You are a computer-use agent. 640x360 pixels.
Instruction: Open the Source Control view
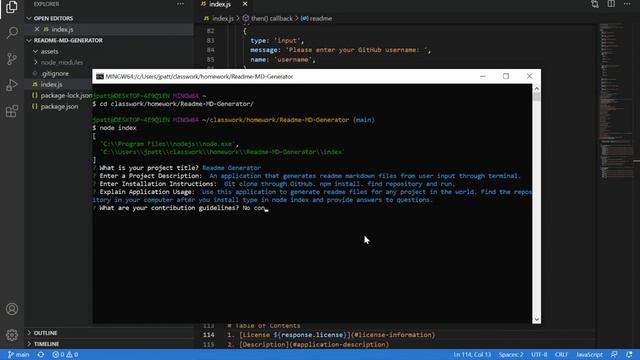[12, 59]
